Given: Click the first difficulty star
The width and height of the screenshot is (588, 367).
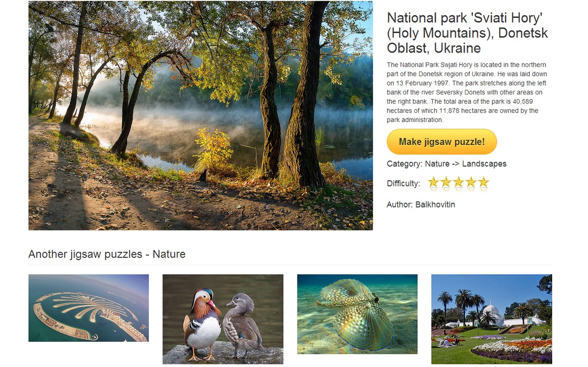Looking at the screenshot, I should (433, 183).
